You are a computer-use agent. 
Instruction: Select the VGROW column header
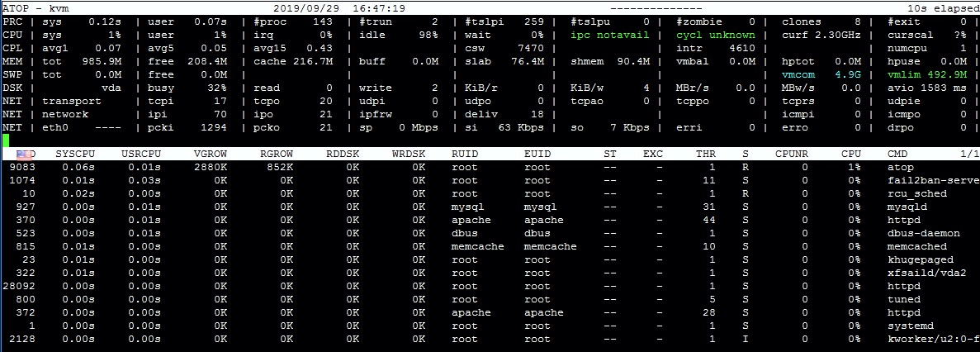207,155
